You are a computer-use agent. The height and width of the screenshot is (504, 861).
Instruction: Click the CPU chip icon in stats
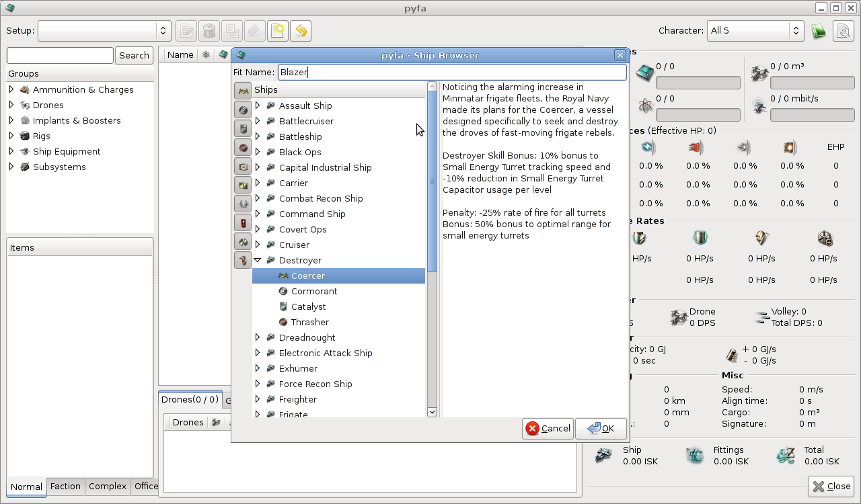644,73
